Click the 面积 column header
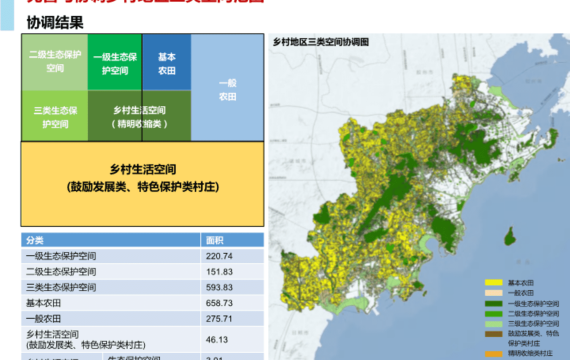The width and height of the screenshot is (570, 360). coord(233,240)
